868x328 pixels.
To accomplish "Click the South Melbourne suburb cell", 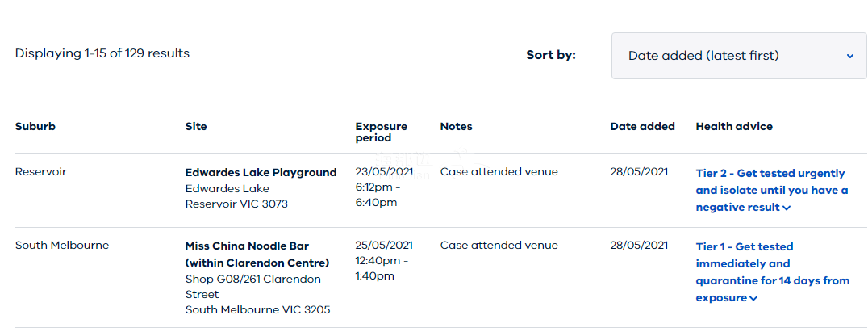I will coord(62,245).
